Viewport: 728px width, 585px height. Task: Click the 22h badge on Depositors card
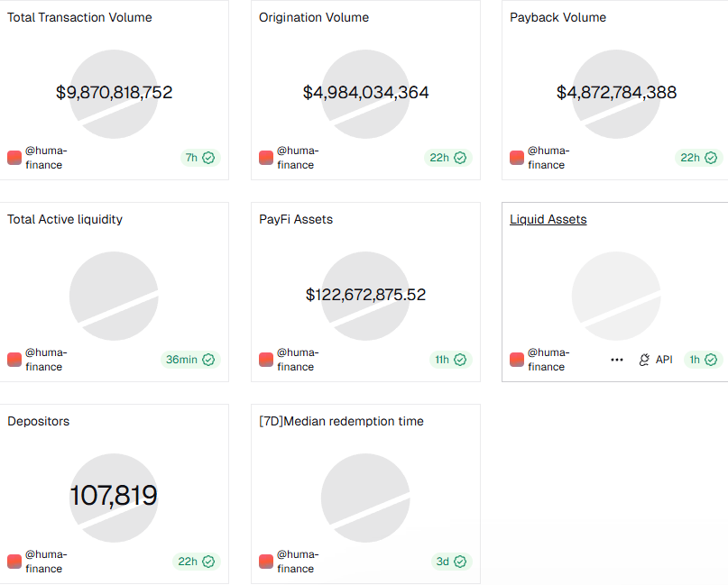click(197, 562)
